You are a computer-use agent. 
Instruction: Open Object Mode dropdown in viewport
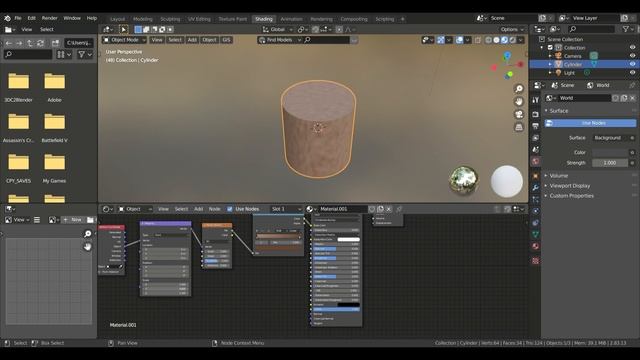pyautogui.click(x=124, y=40)
